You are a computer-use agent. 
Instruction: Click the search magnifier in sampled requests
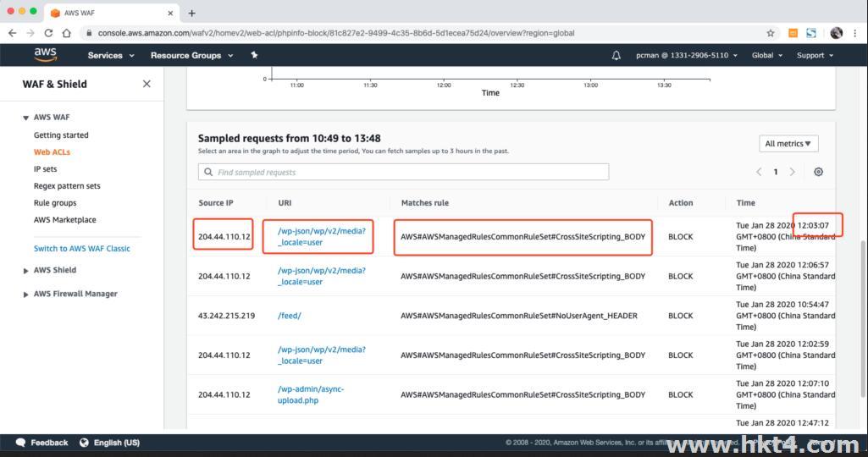click(x=208, y=172)
